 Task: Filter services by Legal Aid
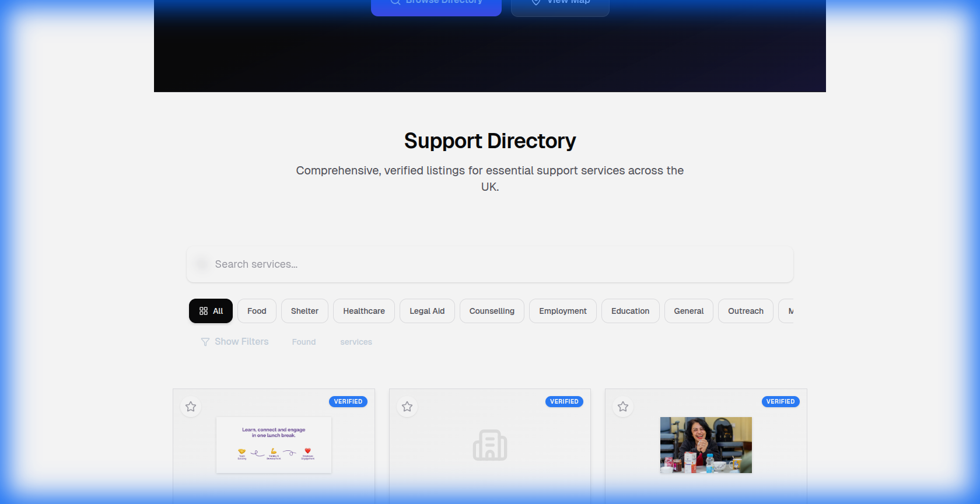pyautogui.click(x=427, y=311)
